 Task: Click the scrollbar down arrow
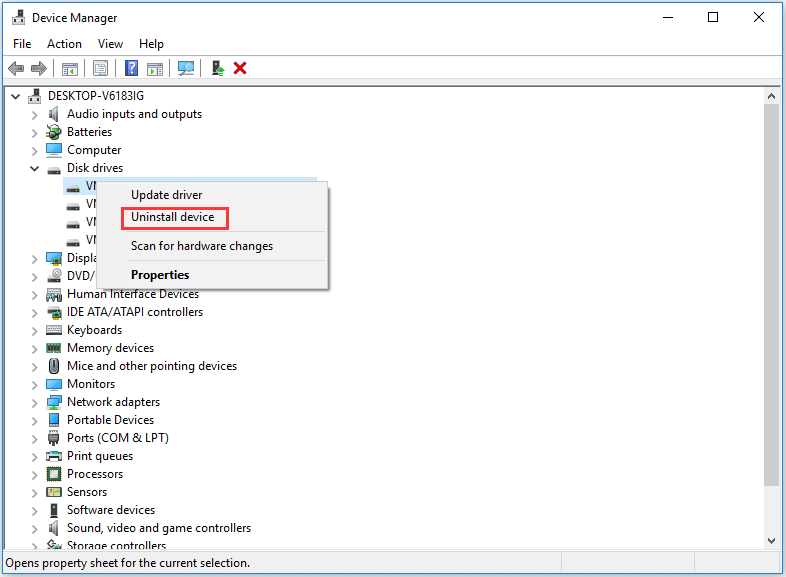pos(771,541)
